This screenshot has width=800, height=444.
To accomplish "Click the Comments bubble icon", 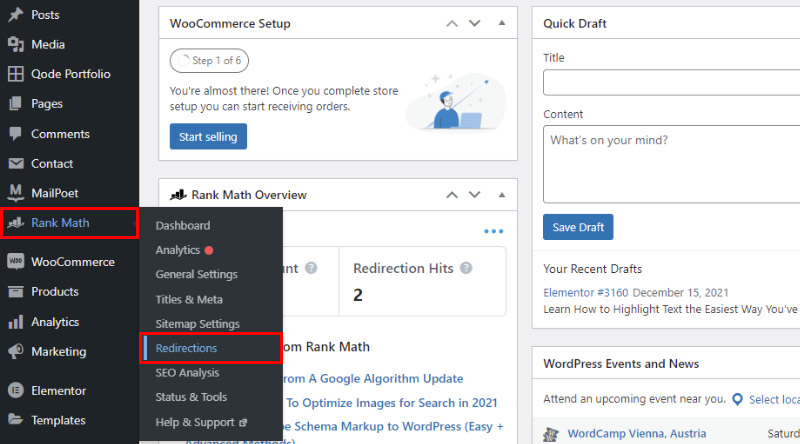I will pyautogui.click(x=16, y=134).
